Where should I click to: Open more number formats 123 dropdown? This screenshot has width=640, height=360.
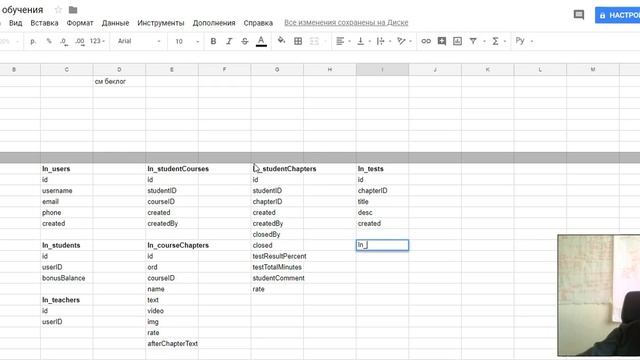97,41
